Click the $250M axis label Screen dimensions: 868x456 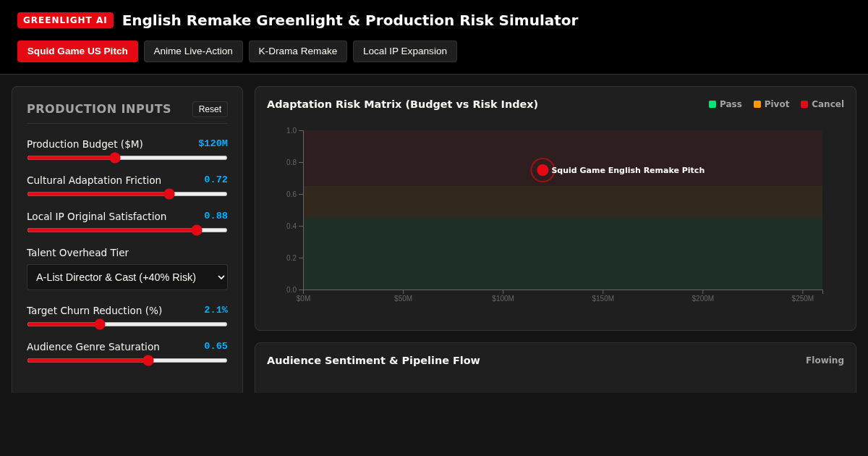[x=802, y=299]
